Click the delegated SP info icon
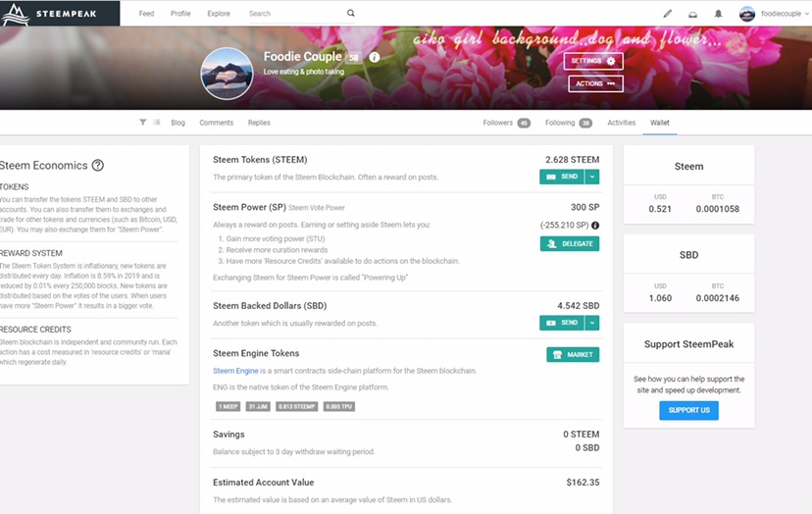The image size is (812, 514). pos(595,225)
